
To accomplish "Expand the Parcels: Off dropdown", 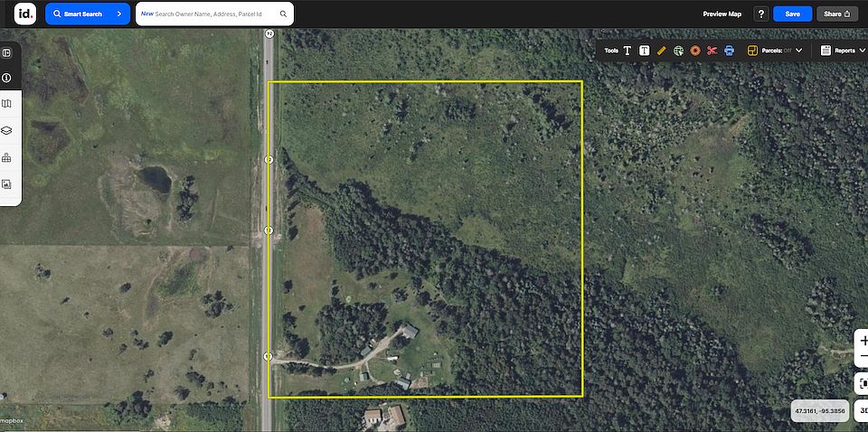I will click(x=798, y=51).
